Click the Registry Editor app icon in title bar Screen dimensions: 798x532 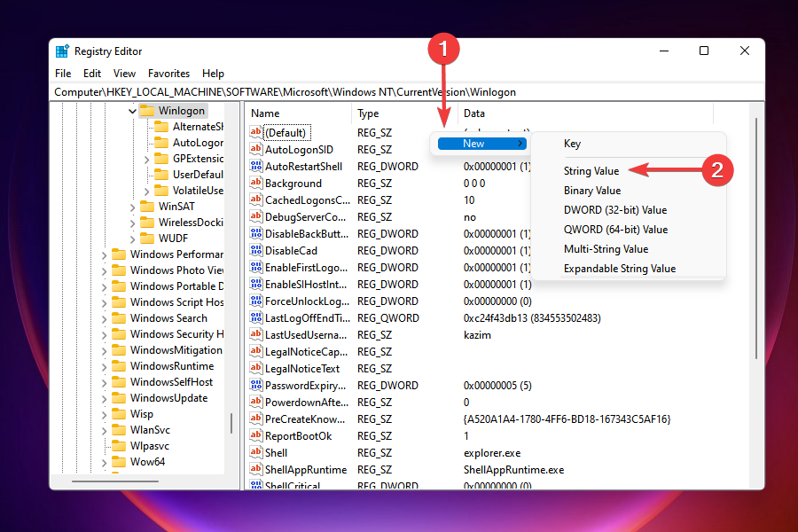point(62,51)
